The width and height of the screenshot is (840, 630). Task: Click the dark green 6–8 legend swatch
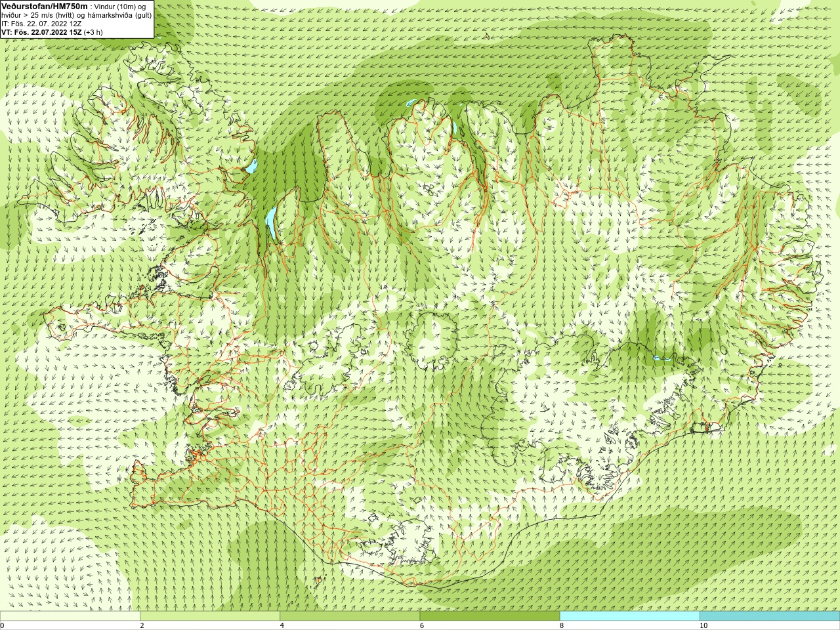point(490,616)
